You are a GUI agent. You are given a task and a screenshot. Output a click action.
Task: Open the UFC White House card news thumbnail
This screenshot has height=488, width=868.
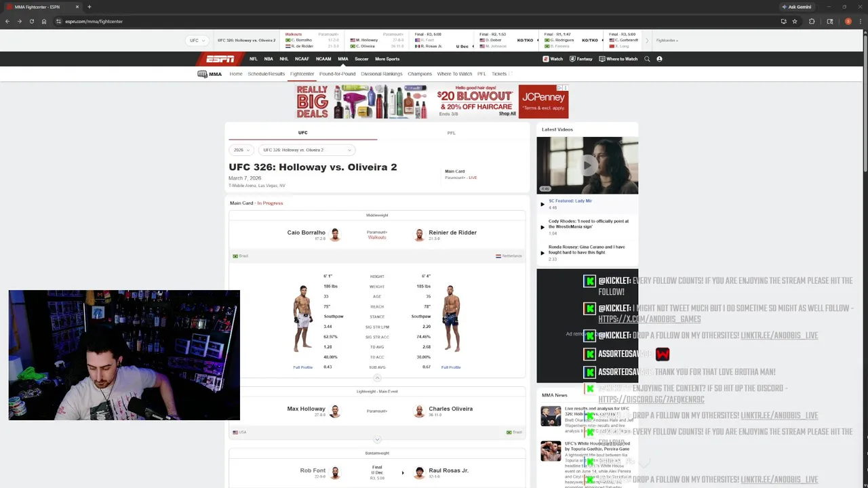pyautogui.click(x=551, y=451)
